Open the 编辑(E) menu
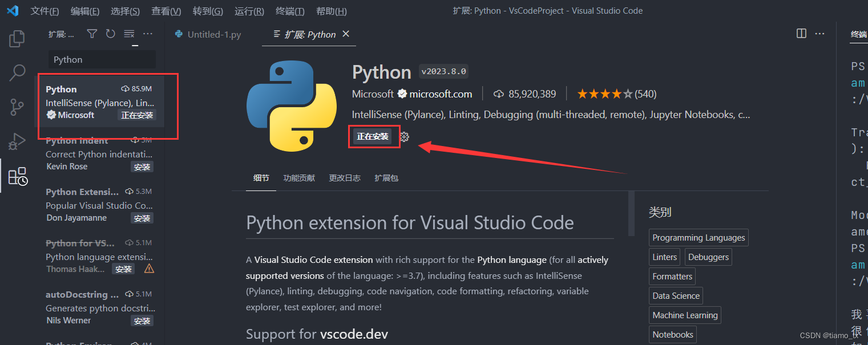The height and width of the screenshot is (345, 868). [84, 11]
